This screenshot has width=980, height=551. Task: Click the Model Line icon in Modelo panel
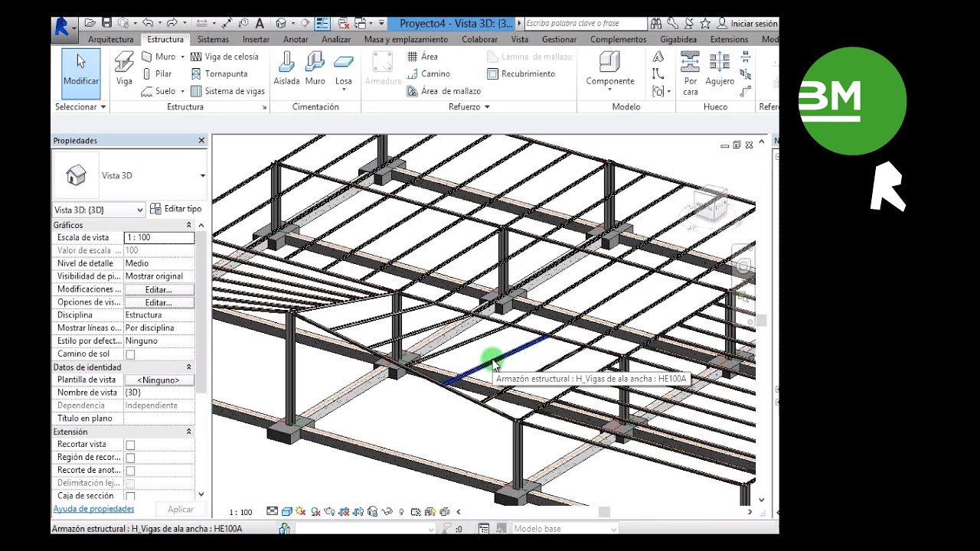point(658,73)
